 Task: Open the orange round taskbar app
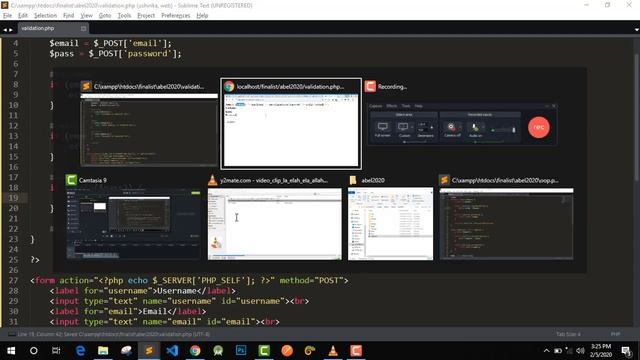287,351
